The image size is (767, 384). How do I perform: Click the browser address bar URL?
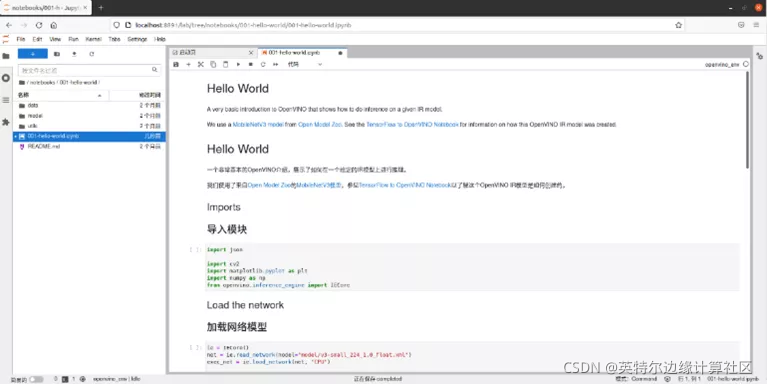(x=243, y=25)
